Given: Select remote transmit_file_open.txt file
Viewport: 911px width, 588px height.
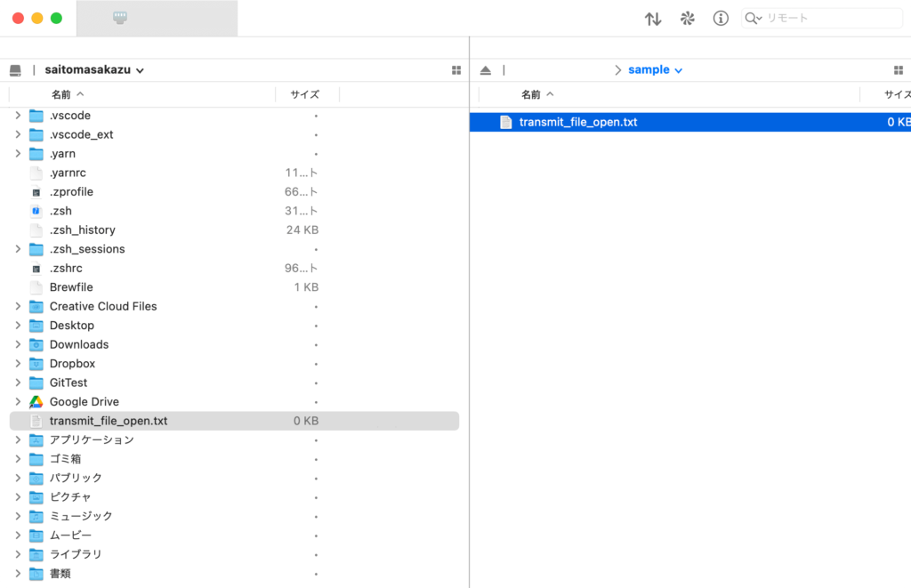Looking at the screenshot, I should (x=578, y=123).
